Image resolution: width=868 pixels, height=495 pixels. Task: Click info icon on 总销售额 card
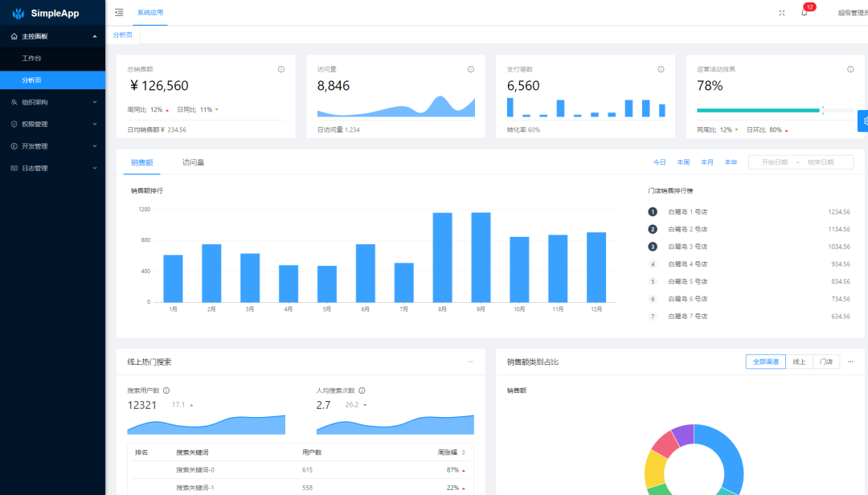coord(281,69)
